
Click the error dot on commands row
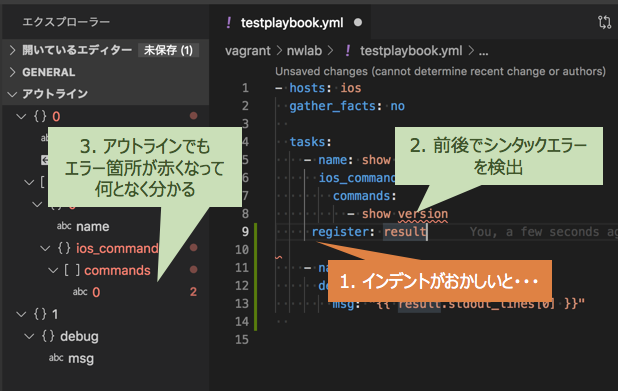193,270
